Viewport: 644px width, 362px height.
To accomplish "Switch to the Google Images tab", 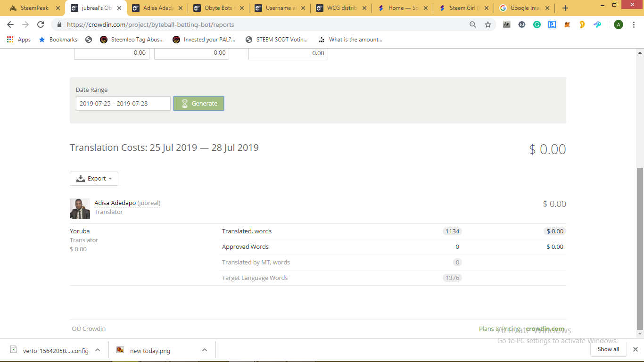I will (523, 8).
